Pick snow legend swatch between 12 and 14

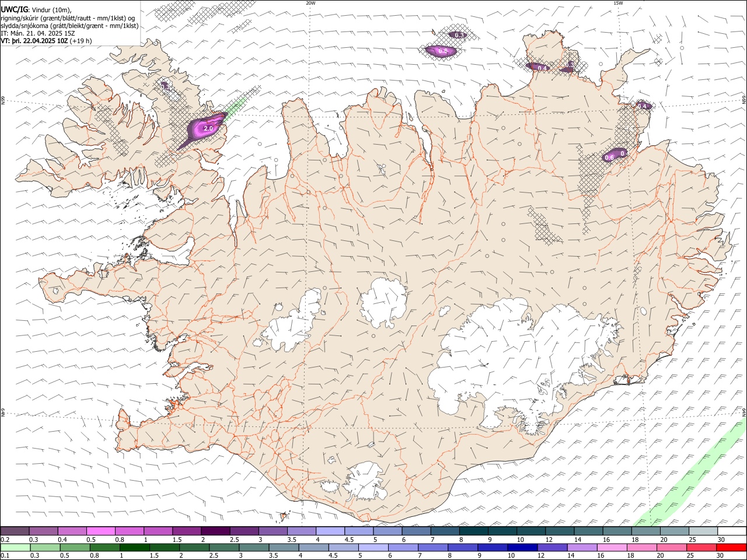(x=559, y=531)
